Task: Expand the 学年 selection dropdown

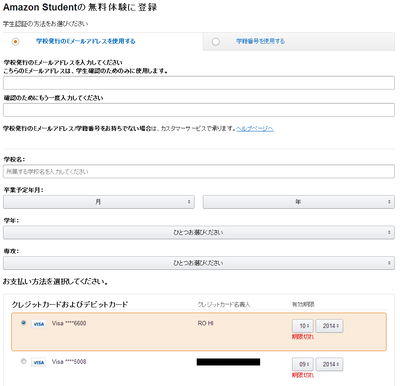Action: point(199,233)
